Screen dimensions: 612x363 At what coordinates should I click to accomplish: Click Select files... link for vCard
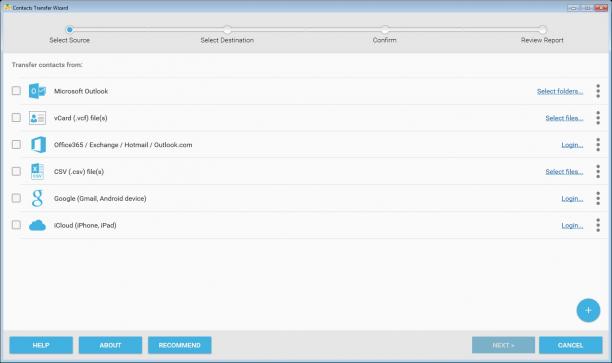coord(564,118)
